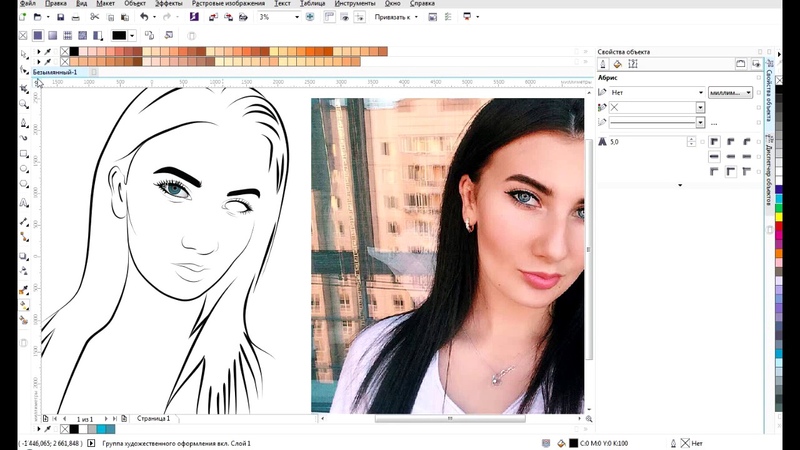This screenshot has height=450, width=800.
Task: Open the Инструменты menu
Action: tap(355, 3)
